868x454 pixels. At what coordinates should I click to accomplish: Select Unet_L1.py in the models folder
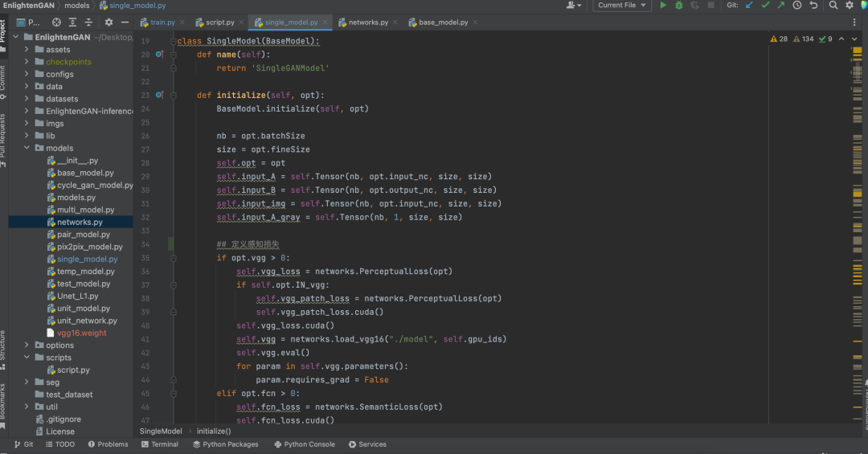point(72,296)
